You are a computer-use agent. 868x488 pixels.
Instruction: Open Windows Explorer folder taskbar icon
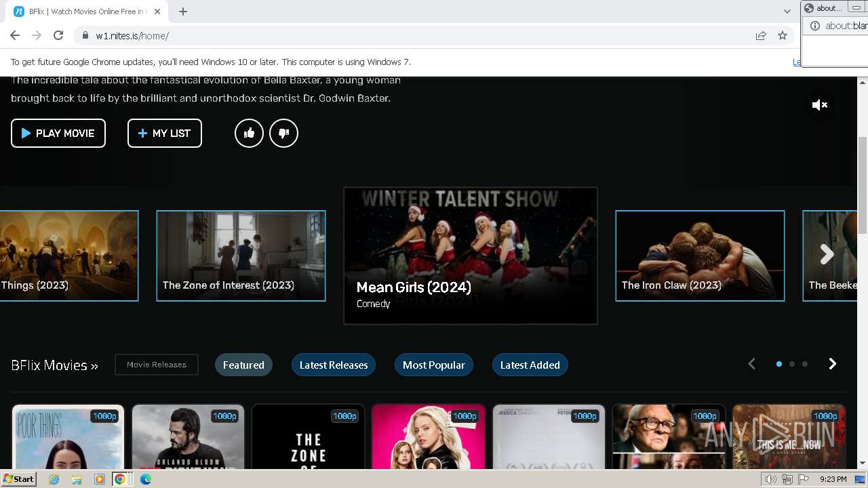point(77,479)
